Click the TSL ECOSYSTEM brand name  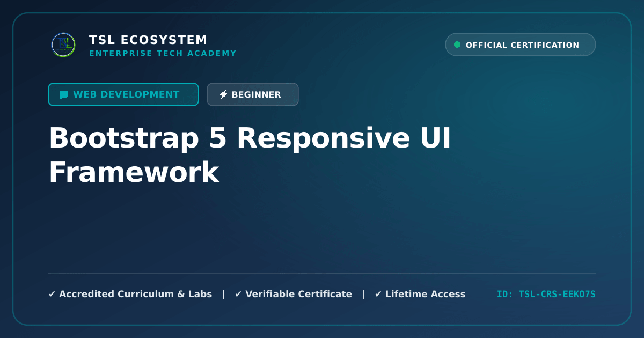[x=148, y=40]
